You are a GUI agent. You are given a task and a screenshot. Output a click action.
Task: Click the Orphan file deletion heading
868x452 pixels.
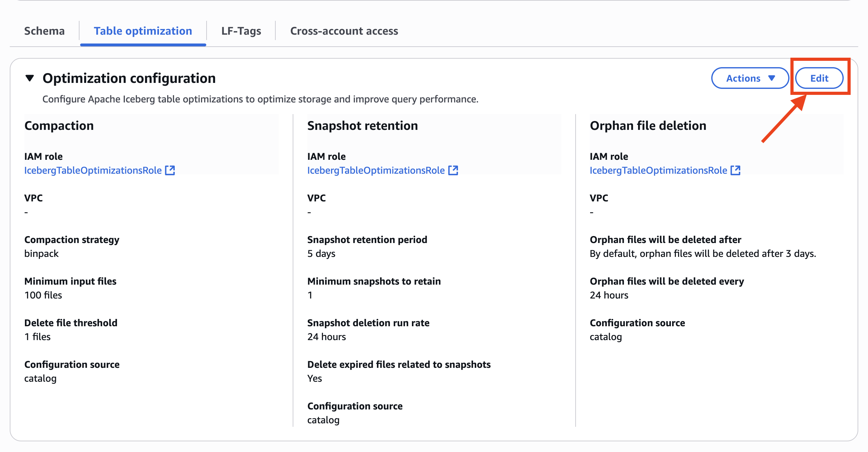648,126
